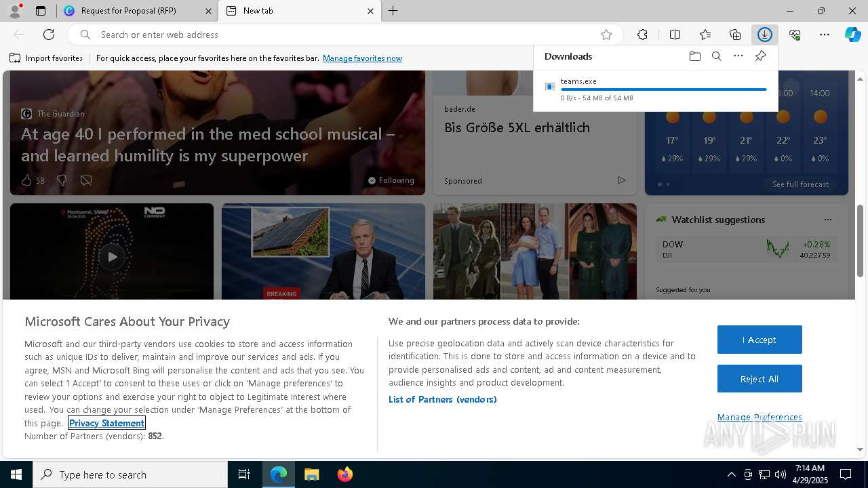The image size is (868, 488).
Task: Open Watchlist suggestions more options
Action: tap(827, 220)
